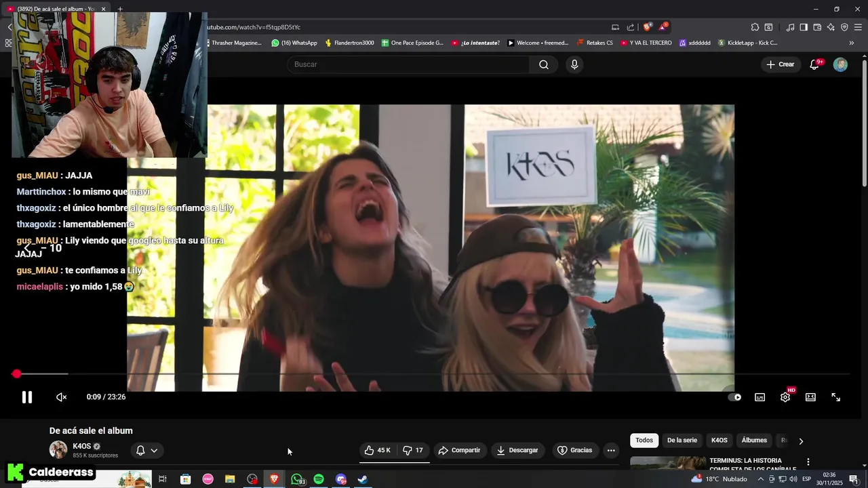Open the Retakes CS bookmark
868x488 pixels.
(595, 43)
